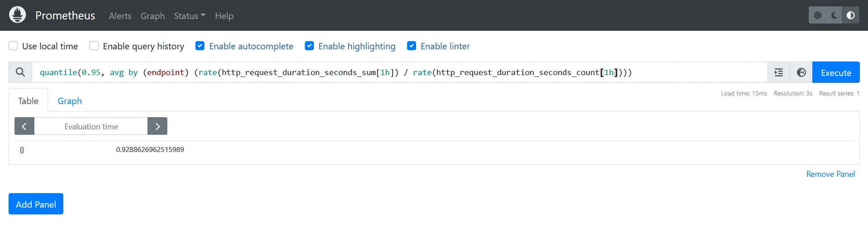The image size is (868, 247).
Task: Select the auto browser theme icon
Action: click(851, 15)
